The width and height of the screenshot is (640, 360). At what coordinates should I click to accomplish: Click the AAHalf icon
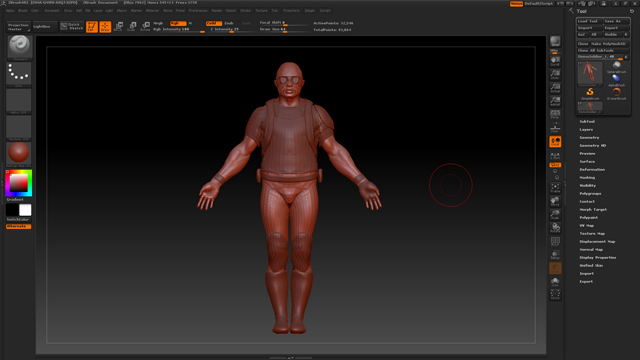pyautogui.click(x=555, y=101)
